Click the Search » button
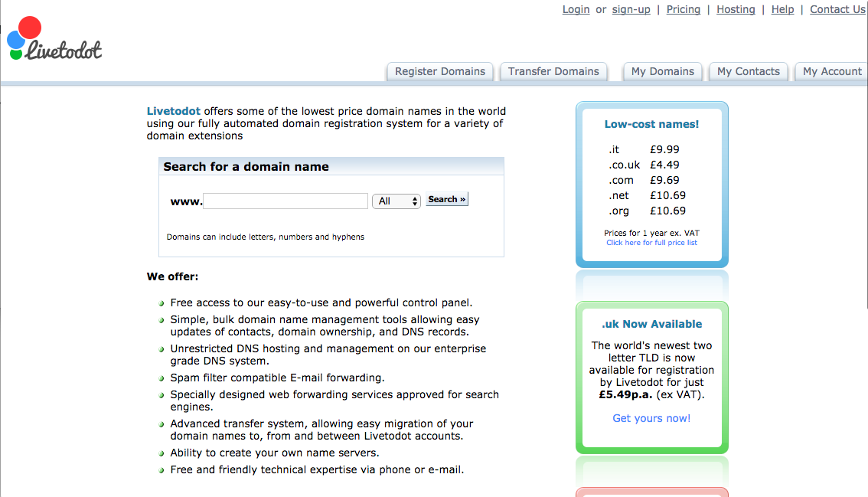 447,199
